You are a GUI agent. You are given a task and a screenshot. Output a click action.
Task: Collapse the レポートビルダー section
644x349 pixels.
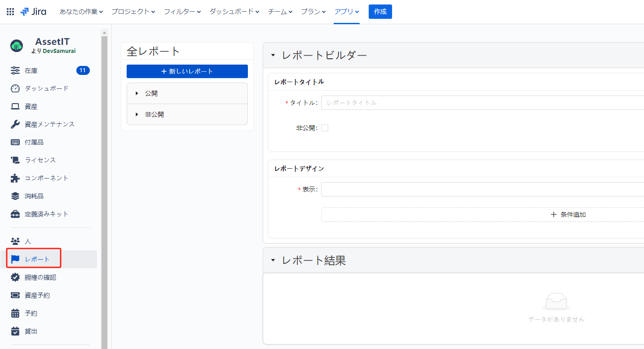[x=273, y=55]
